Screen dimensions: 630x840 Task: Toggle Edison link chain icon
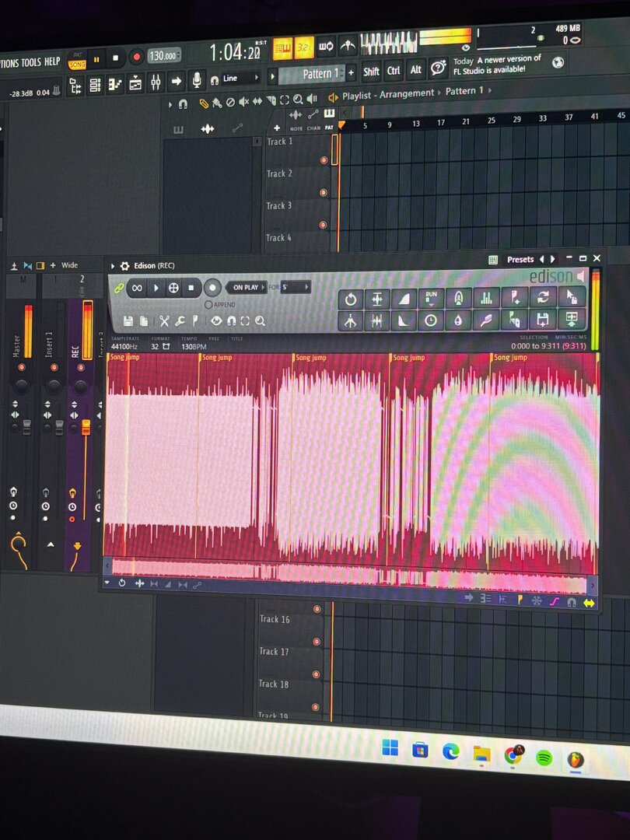(118, 289)
